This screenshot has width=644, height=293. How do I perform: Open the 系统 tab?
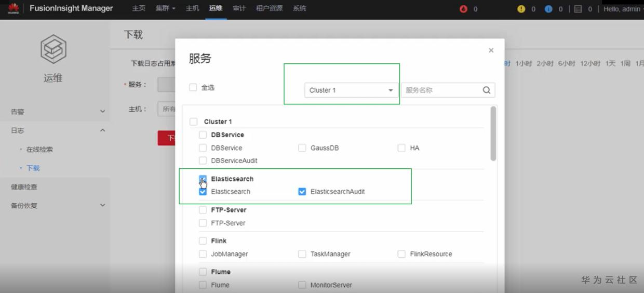[299, 9]
